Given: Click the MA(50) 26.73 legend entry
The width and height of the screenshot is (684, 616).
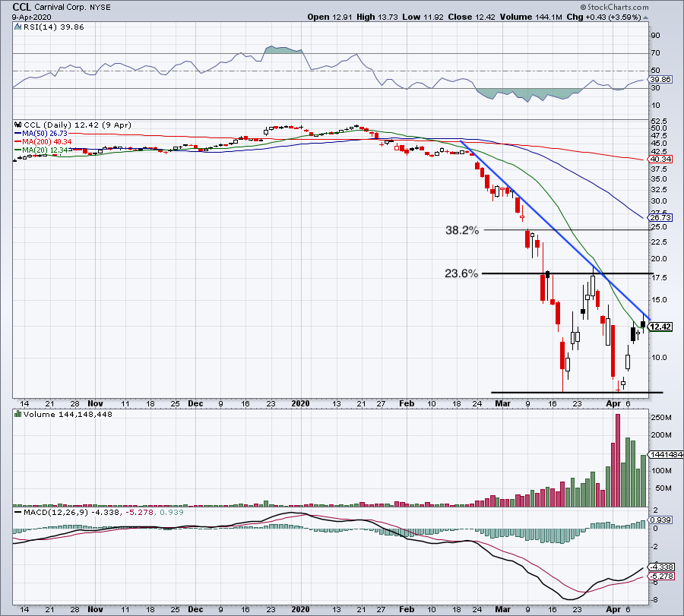Looking at the screenshot, I should click(42, 134).
